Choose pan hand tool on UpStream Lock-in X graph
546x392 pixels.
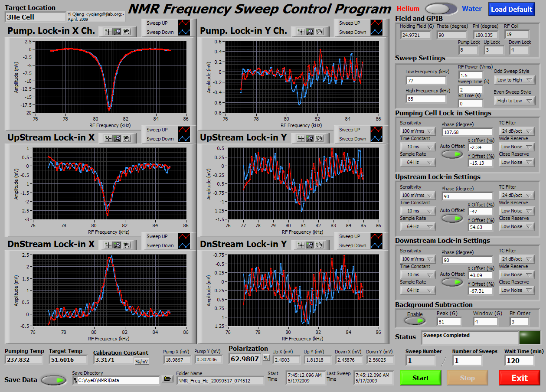click(x=127, y=138)
